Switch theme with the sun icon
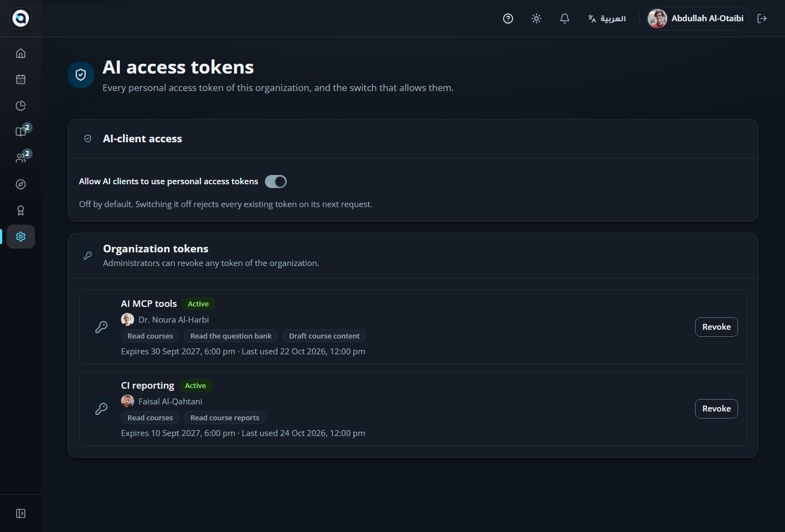785x532 pixels. [x=536, y=19]
